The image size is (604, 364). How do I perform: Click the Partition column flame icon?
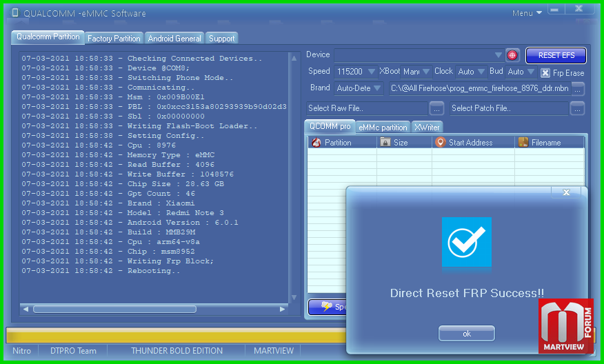316,143
